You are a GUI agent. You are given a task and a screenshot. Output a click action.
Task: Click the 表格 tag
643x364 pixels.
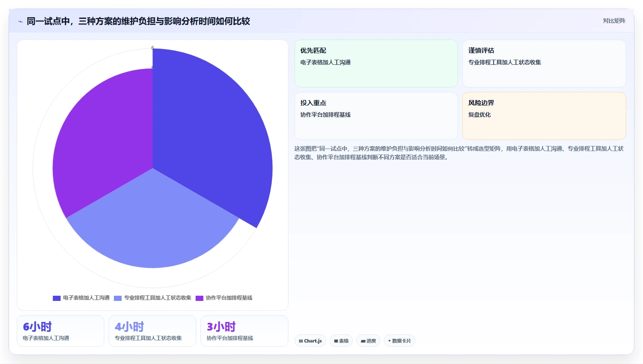coord(341,341)
